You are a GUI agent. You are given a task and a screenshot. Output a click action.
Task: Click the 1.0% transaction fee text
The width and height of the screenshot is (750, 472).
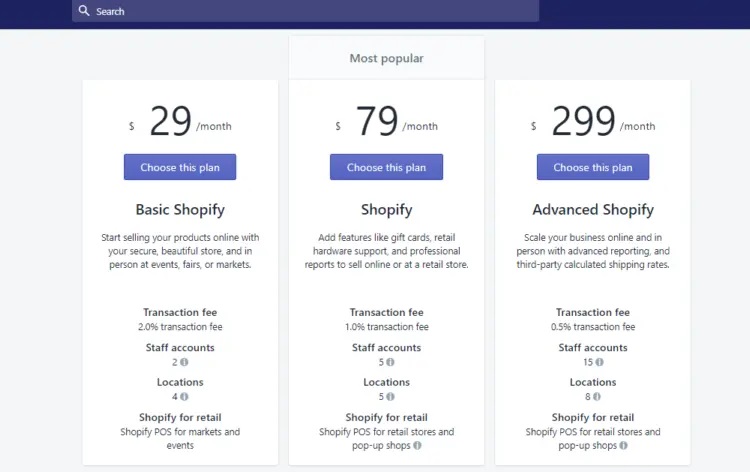(x=386, y=327)
